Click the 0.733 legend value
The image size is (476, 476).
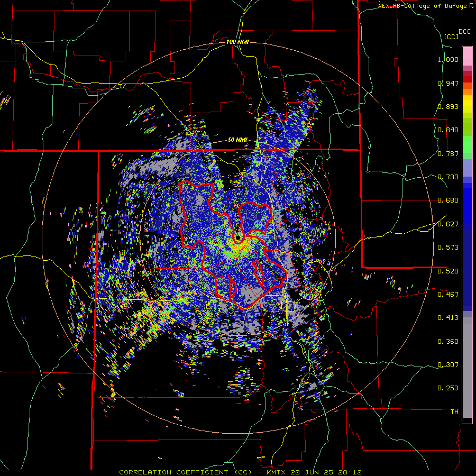click(448, 177)
